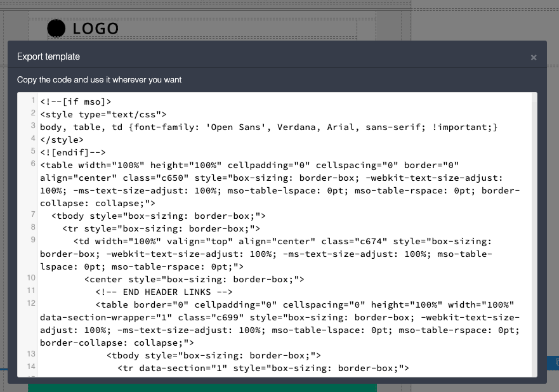Screen dimensions: 559x392
Task: Click the '<tbody' line numbered 13
Action: pyautogui.click(x=214, y=356)
